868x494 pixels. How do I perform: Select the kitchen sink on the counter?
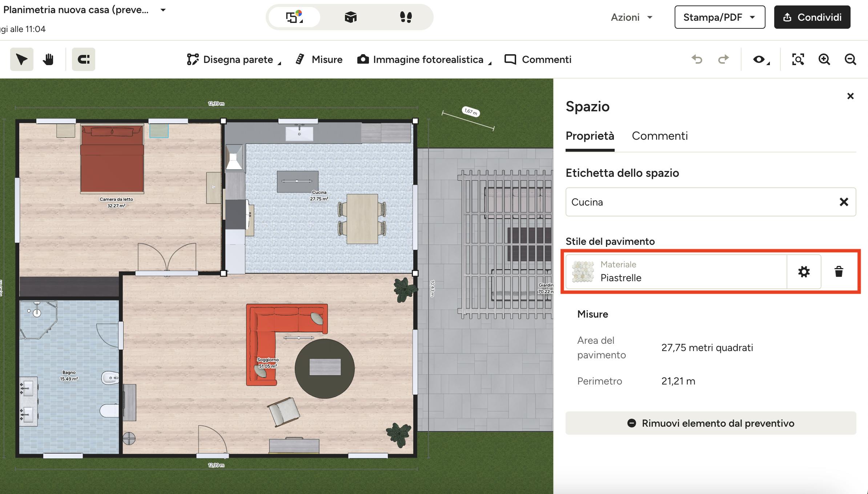coord(299,133)
